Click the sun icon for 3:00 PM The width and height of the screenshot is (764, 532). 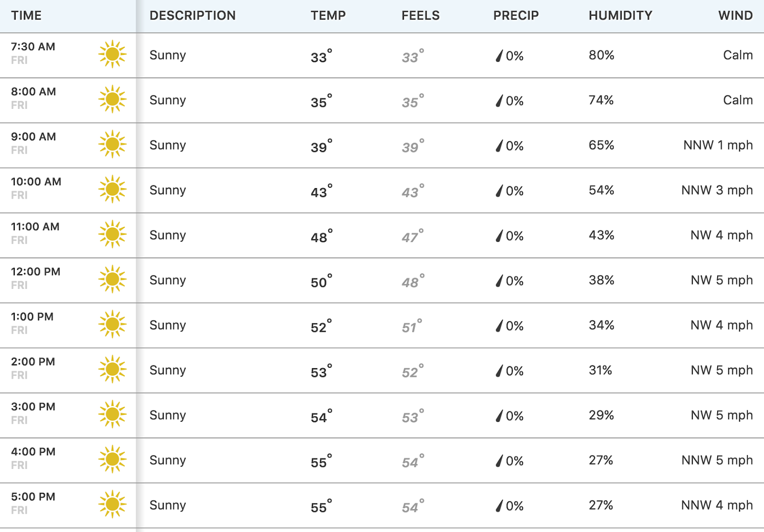click(x=112, y=414)
